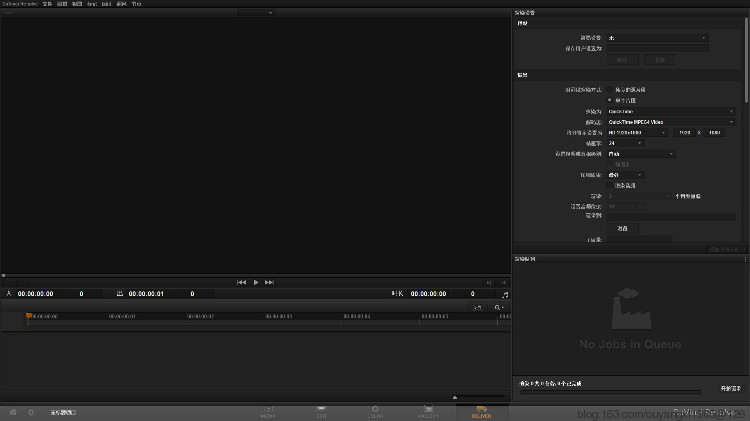Open the HD 1920x1080 resolution dropdown
The height and width of the screenshot is (421, 750).
637,133
